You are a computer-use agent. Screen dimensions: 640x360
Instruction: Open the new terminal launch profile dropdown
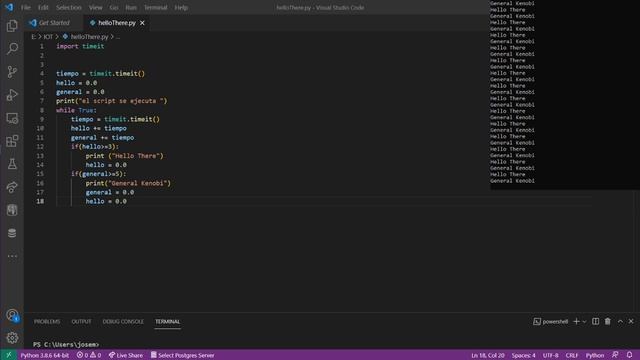(584, 322)
